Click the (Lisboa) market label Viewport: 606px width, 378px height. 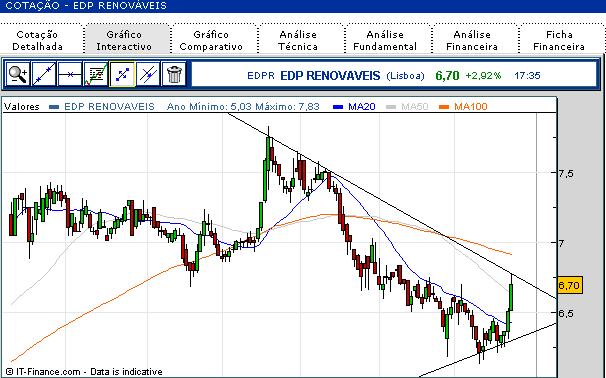pos(405,75)
